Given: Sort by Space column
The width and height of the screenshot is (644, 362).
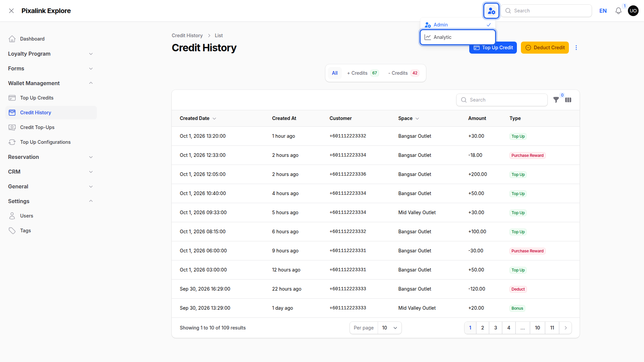Looking at the screenshot, I should click(409, 118).
